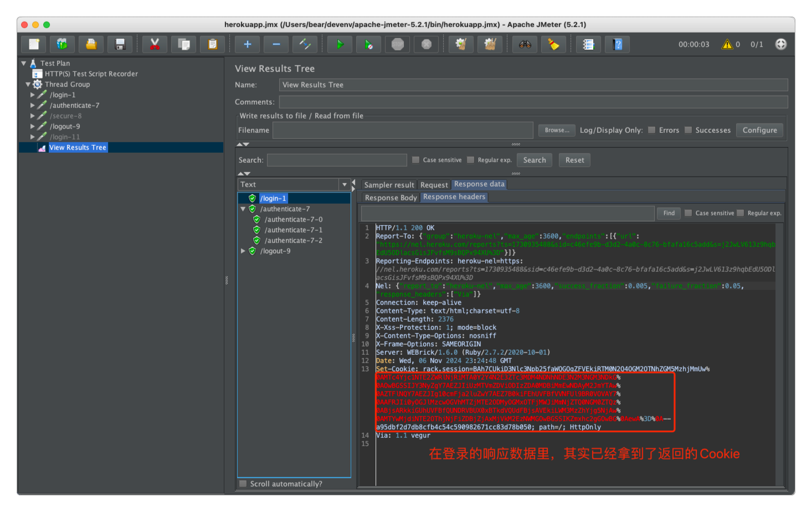Select the Response headers tab
Viewport: 812px width, 512px height.
(454, 197)
